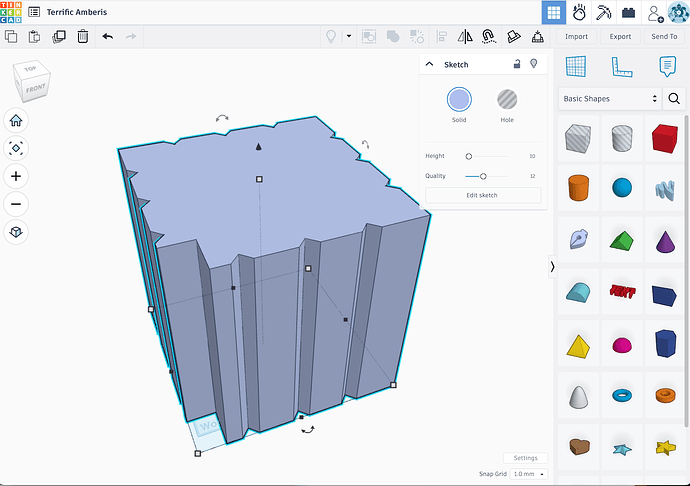
Task: Toggle orthographic view cube icon
Action: (x=16, y=232)
